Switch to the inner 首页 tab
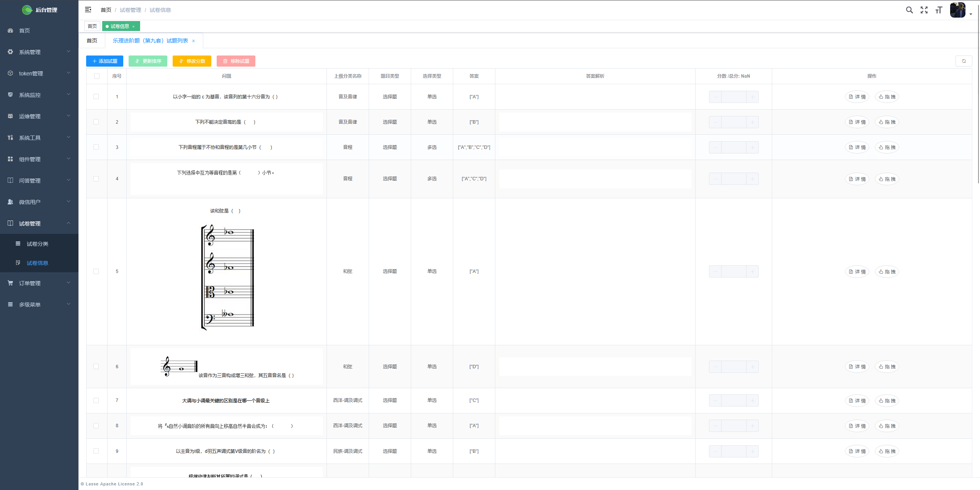 click(x=92, y=41)
